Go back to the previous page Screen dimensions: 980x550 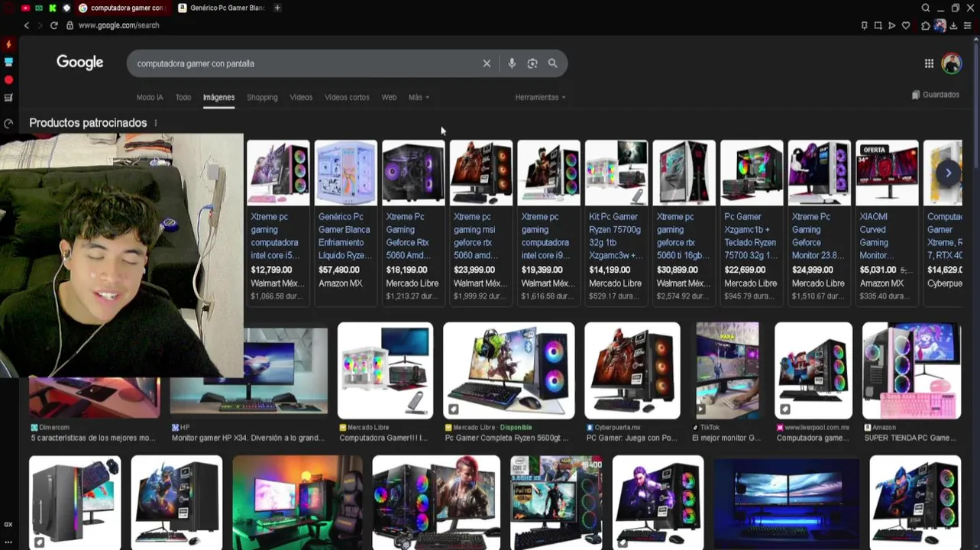click(x=27, y=25)
